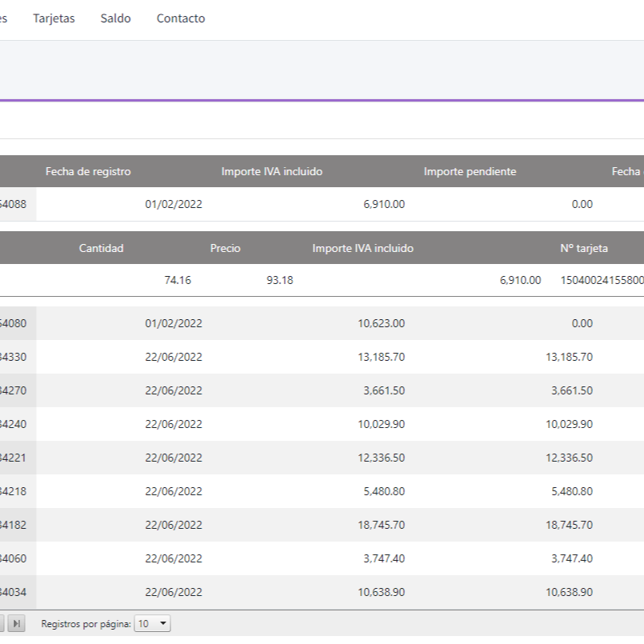Click Importe IVA incluido header next to Precio
The image size is (644, 644).
point(362,248)
